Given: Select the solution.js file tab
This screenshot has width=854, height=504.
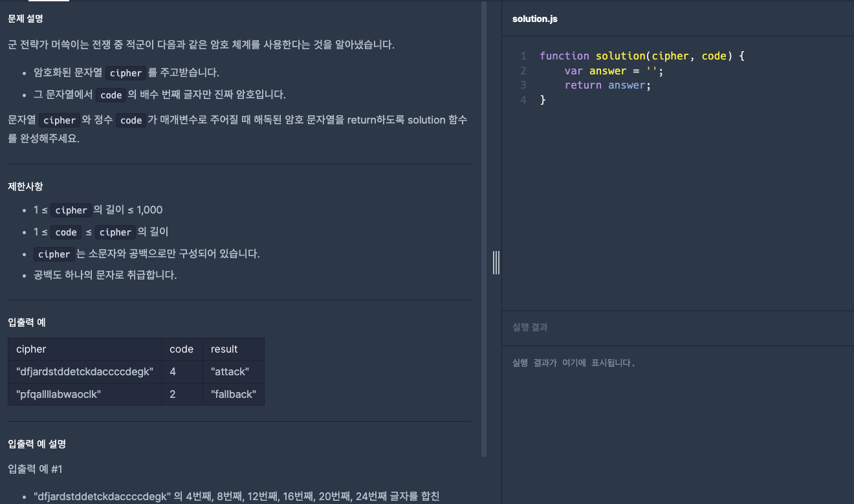Looking at the screenshot, I should point(534,19).
